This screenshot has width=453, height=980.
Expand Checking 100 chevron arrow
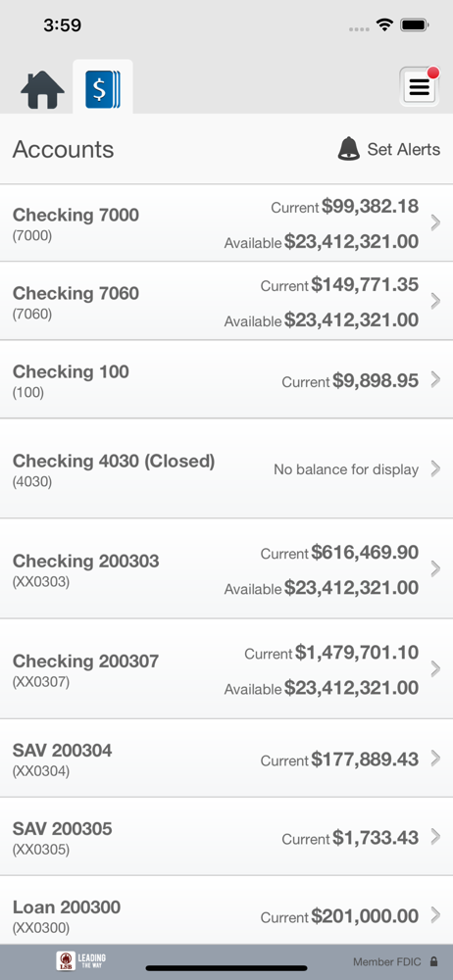pyautogui.click(x=435, y=379)
